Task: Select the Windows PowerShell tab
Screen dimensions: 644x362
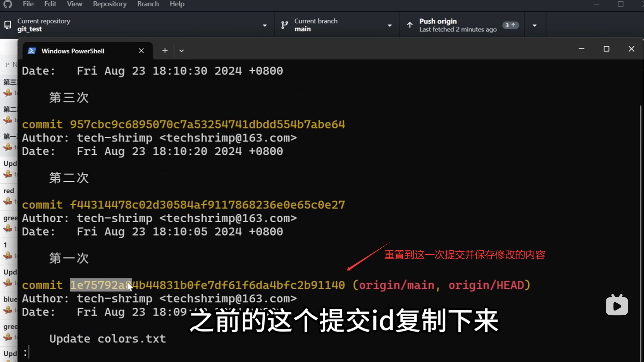Action: coord(73,51)
